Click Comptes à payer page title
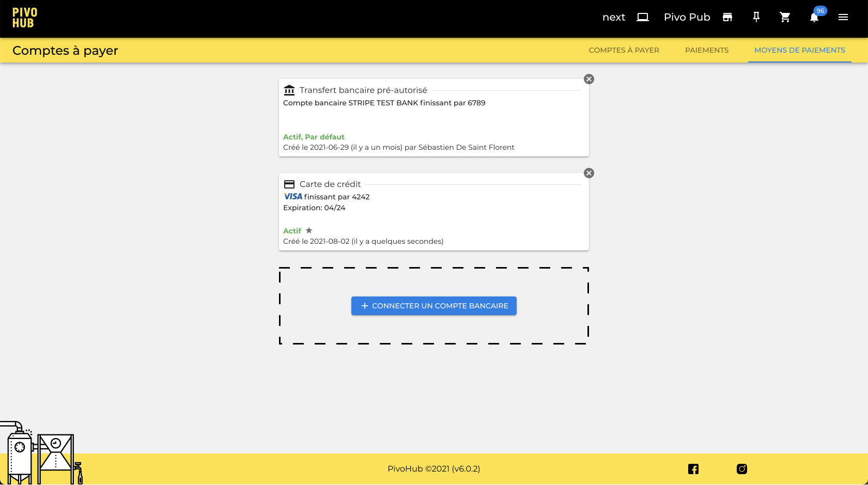The height and width of the screenshot is (485, 868). (x=65, y=51)
